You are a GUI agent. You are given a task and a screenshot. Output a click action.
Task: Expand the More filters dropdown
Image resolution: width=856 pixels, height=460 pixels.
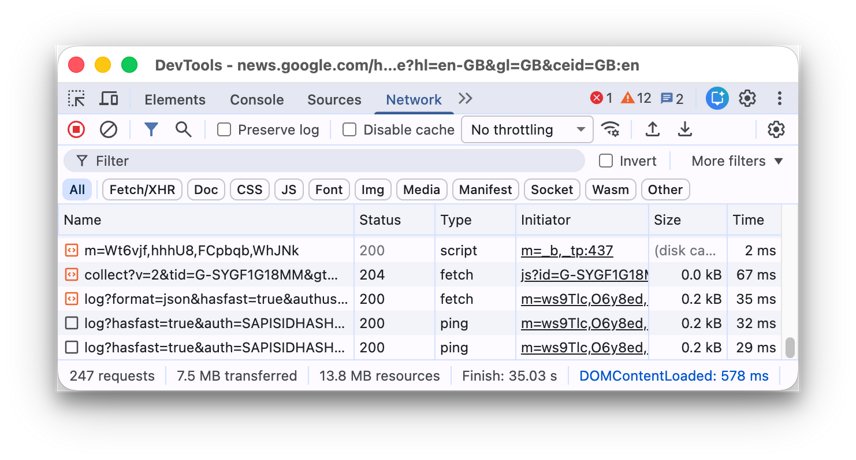pos(737,161)
